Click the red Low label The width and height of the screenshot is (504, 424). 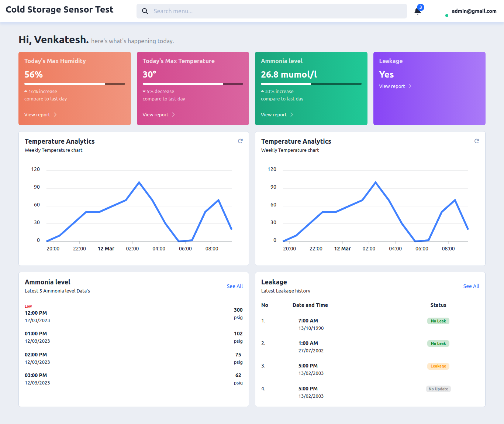tap(28, 306)
